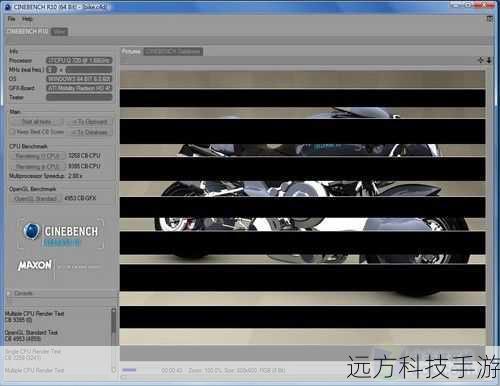Open the Help menu
The image size is (500, 386).
coord(27,19)
